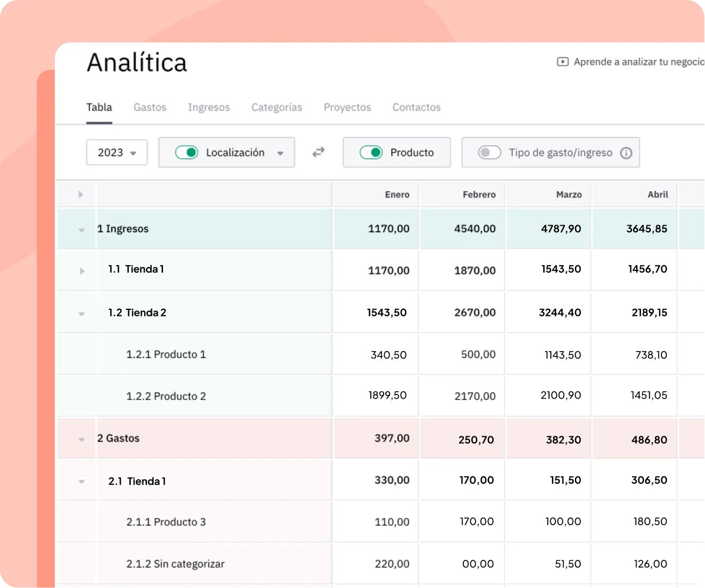Switch to the Gastos tab
Image resolution: width=705 pixels, height=588 pixels.
[150, 108]
